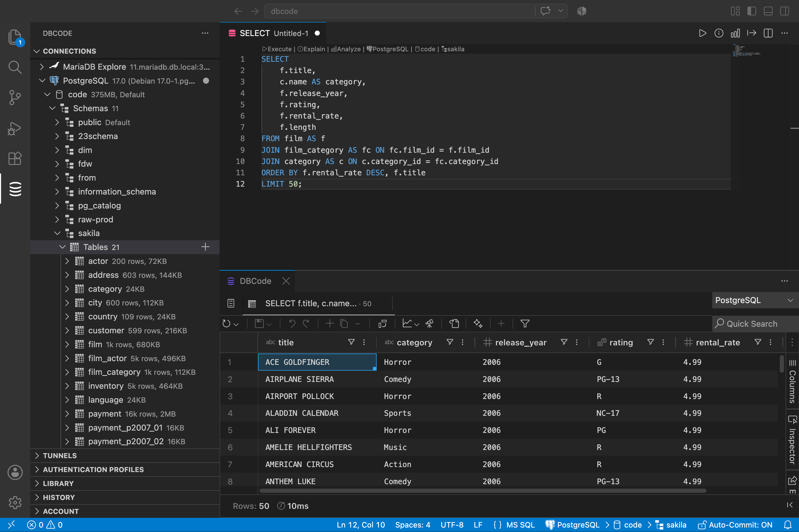This screenshot has width=799, height=532.
Task: Select the film_category table row
Action: tap(125, 372)
